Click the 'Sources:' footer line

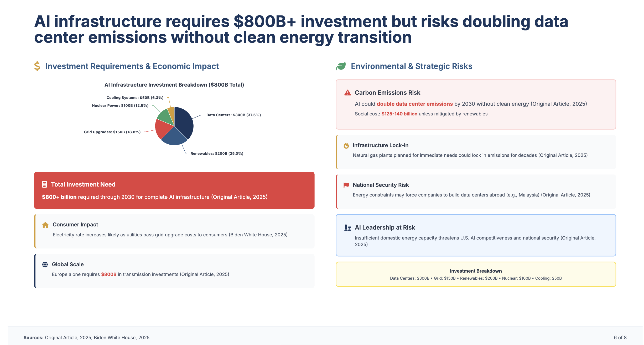click(86, 338)
